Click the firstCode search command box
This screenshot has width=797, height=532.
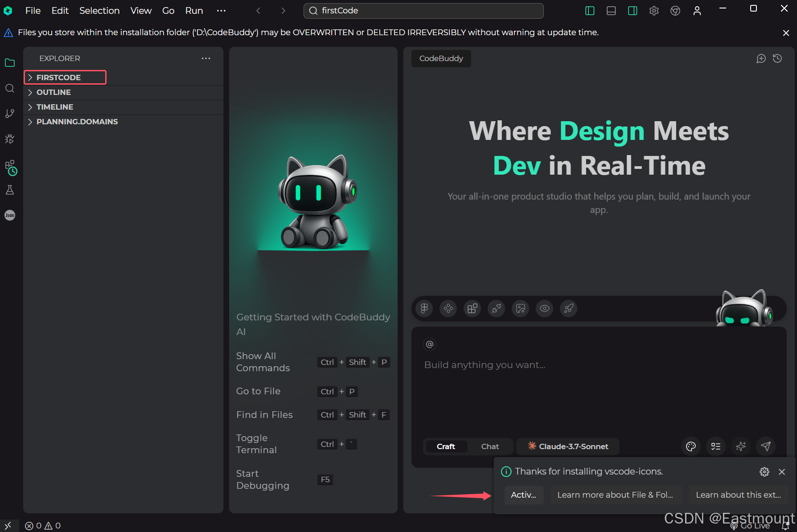pos(423,11)
